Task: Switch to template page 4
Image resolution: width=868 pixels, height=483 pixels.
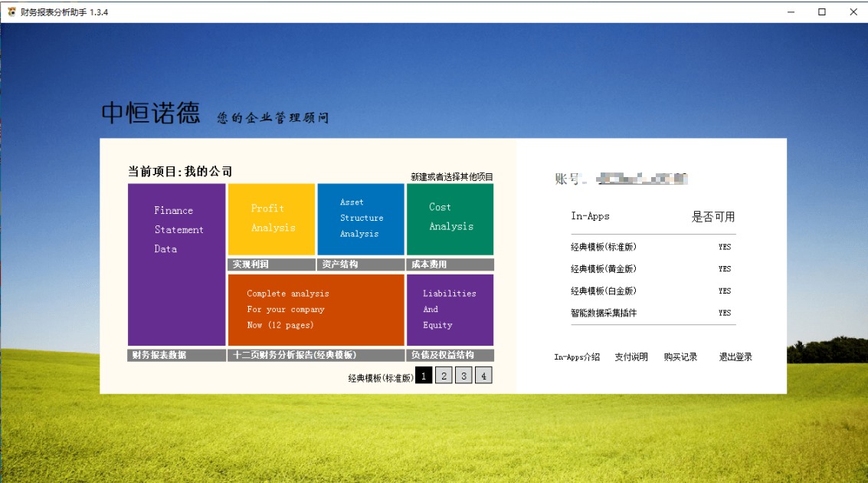Action: coord(484,376)
